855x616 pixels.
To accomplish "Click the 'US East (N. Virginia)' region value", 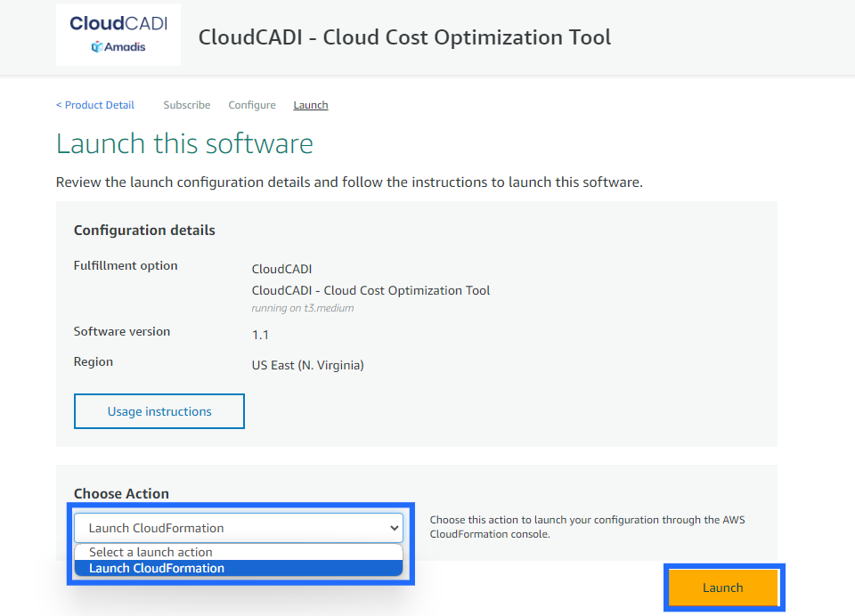I will [x=308, y=365].
